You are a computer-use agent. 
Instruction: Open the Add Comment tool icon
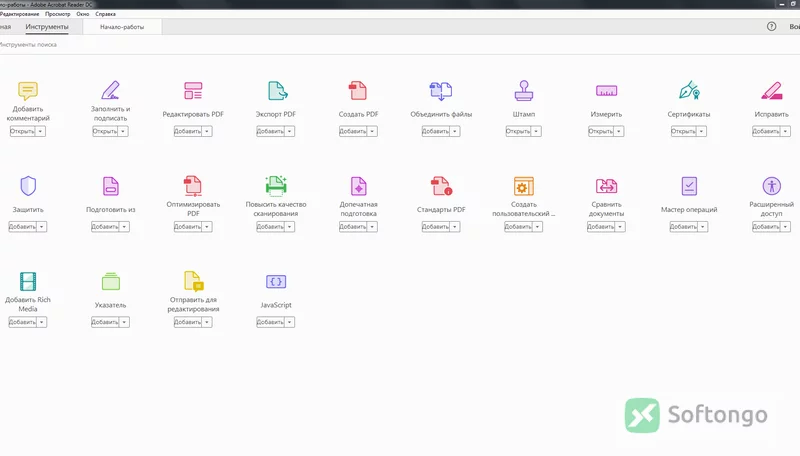[x=28, y=91]
